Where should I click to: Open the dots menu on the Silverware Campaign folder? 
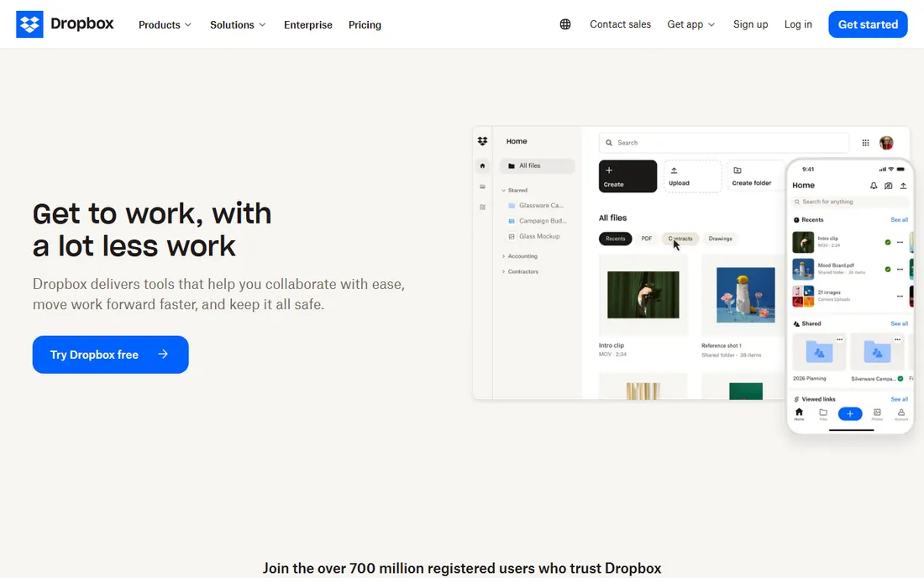pos(897,339)
